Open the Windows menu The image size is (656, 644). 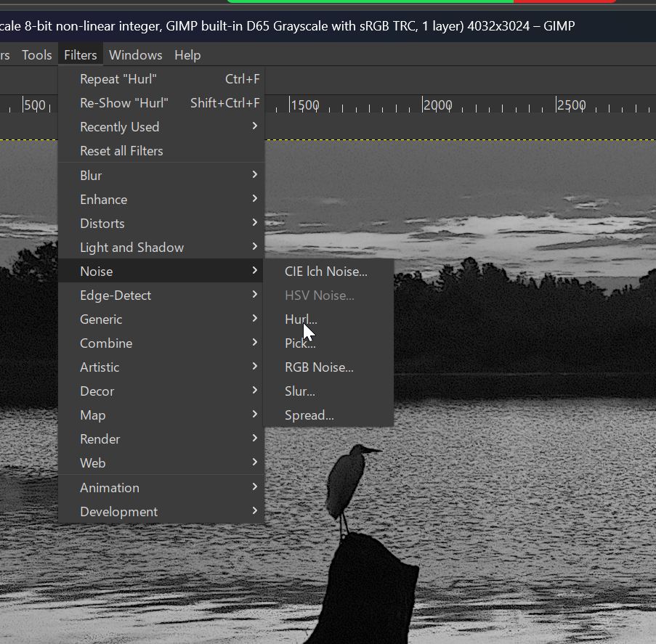(x=135, y=54)
